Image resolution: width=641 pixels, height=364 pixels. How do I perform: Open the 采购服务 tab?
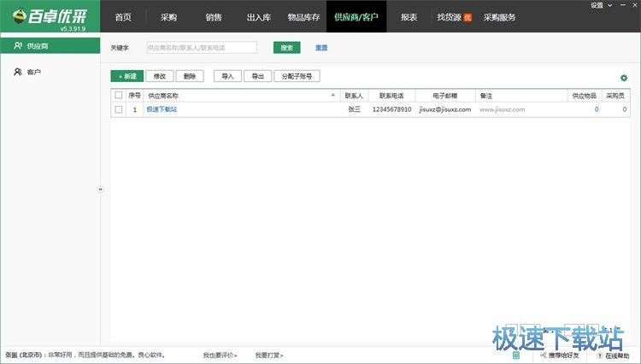point(499,17)
